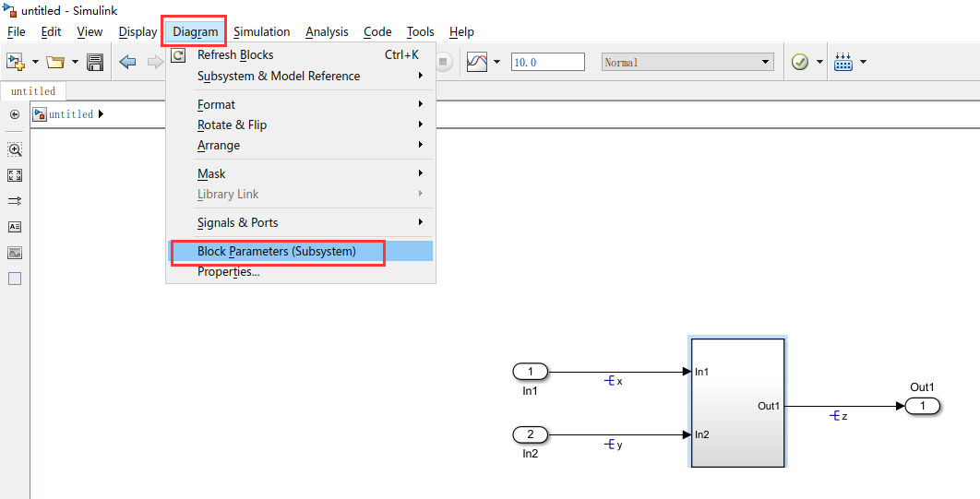Select the untitled model tab

(x=33, y=91)
